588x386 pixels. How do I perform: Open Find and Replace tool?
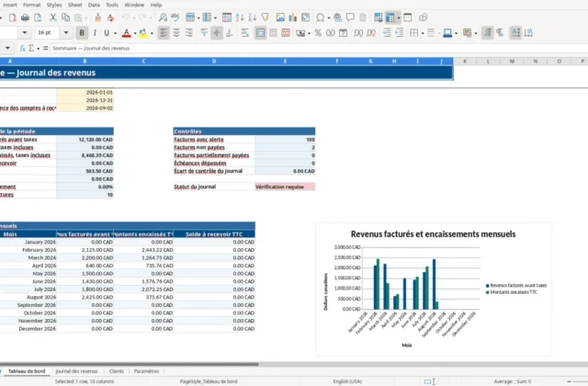pos(163,17)
